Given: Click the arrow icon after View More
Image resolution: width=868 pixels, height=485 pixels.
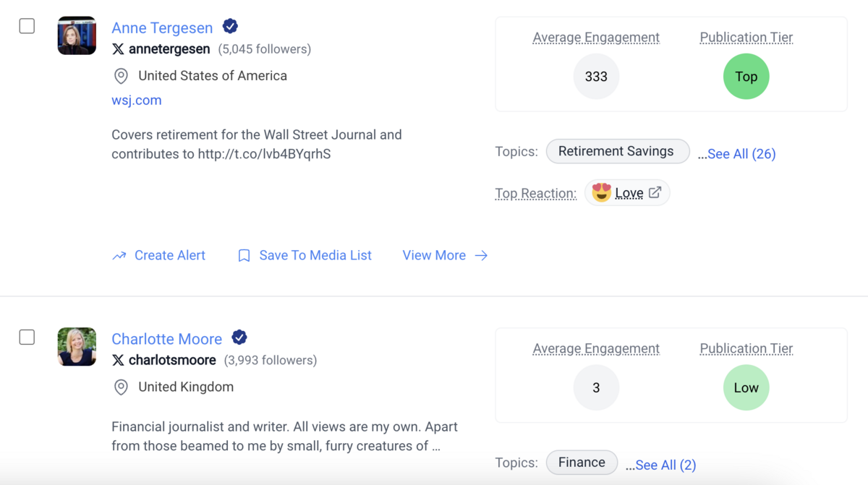Looking at the screenshot, I should click(x=481, y=256).
